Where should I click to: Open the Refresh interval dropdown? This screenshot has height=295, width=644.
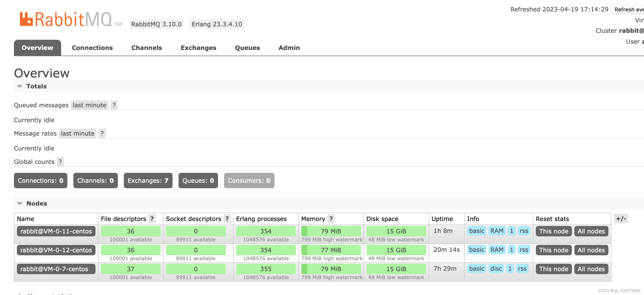coord(628,9)
